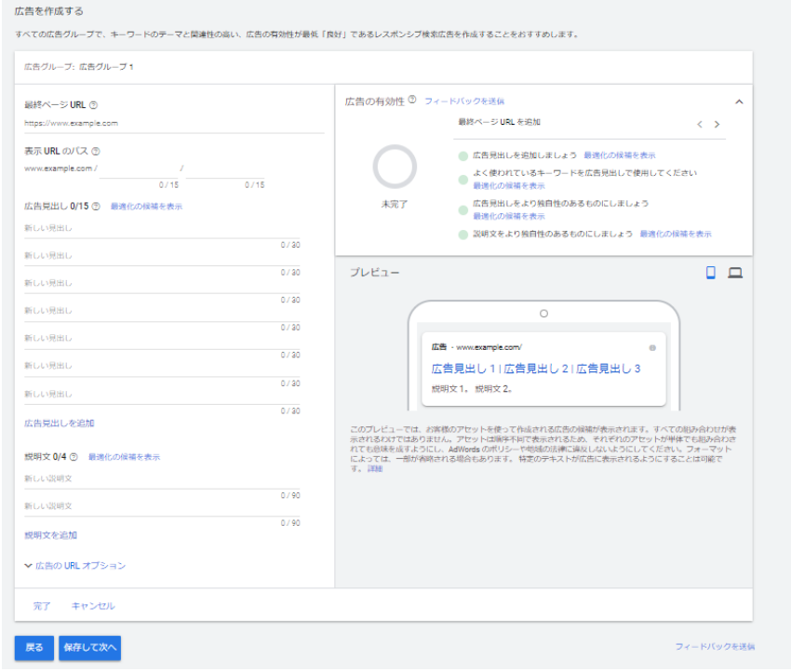This screenshot has height=672, width=791.
Task: Click キャンセル to discard the ad
Action: click(93, 606)
